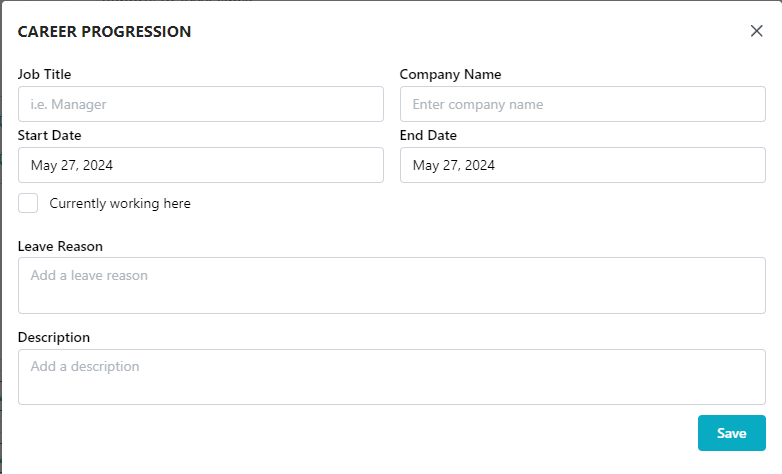Viewport: 782px width, 474px height.
Task: Click the 'Currently working here' label text
Action: pos(120,204)
